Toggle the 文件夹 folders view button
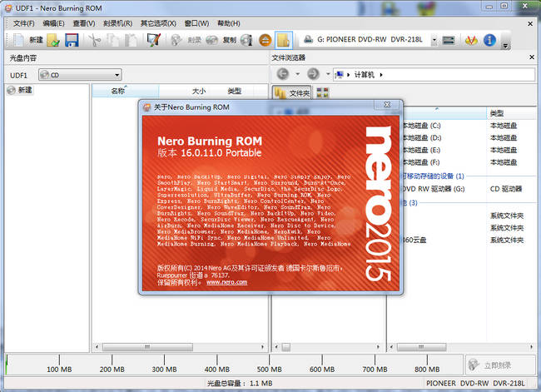Screen dimensions: 541x392 [x=292, y=93]
